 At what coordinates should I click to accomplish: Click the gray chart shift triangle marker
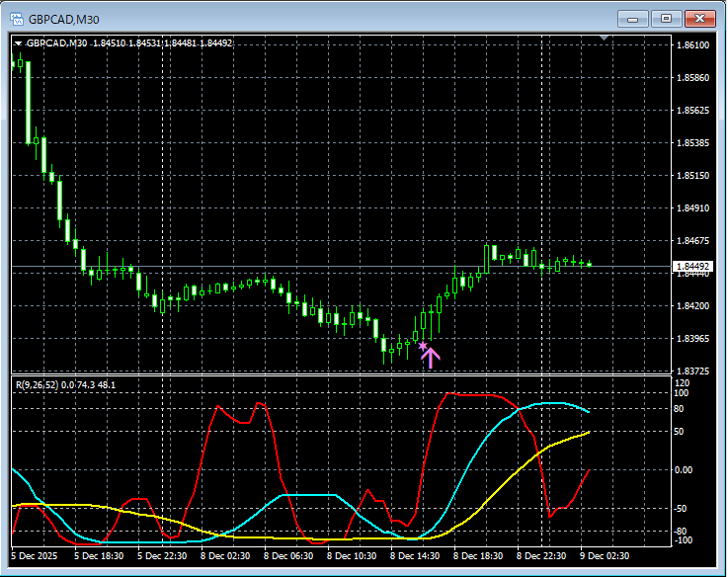[606, 39]
